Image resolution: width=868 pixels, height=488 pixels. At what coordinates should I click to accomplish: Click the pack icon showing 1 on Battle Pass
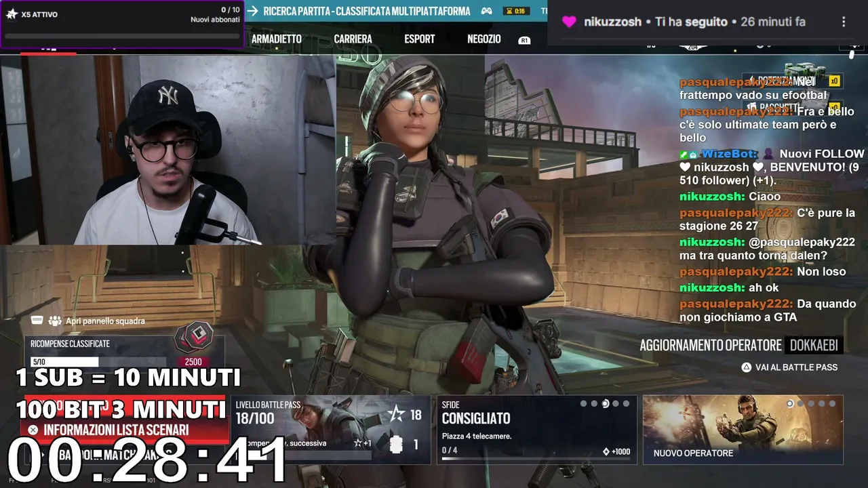point(397,445)
